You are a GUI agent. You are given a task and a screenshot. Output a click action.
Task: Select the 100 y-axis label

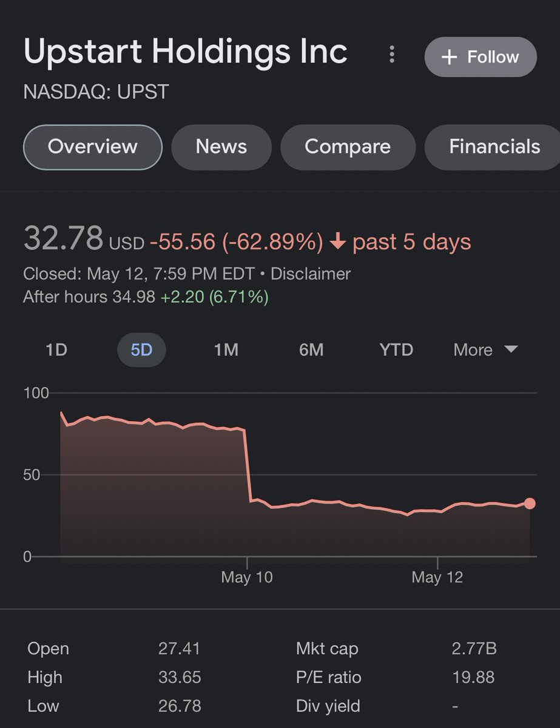(x=36, y=393)
